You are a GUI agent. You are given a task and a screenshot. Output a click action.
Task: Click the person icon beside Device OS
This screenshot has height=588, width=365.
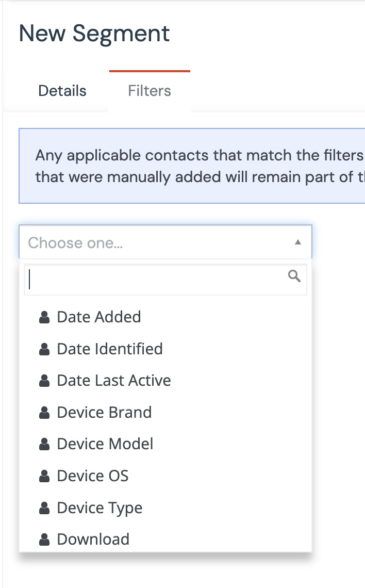tap(44, 476)
